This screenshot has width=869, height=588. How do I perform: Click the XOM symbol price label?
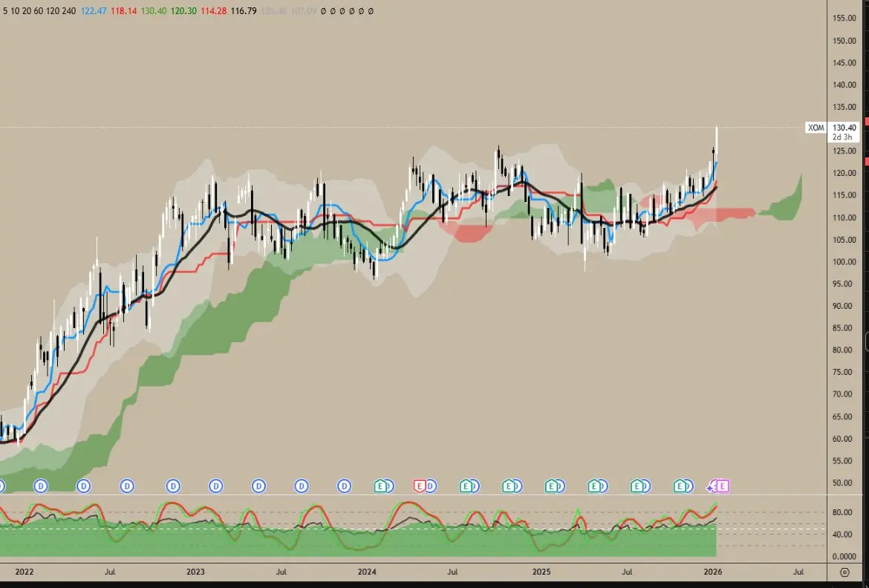(x=816, y=128)
